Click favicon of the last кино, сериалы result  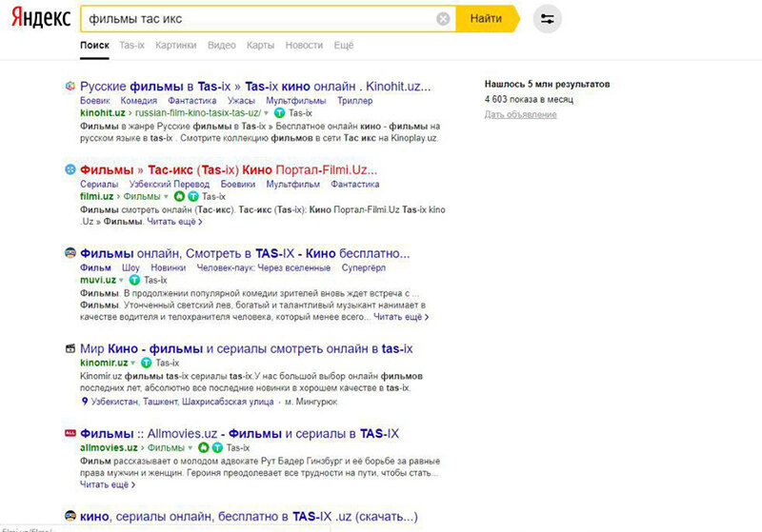pos(70,516)
